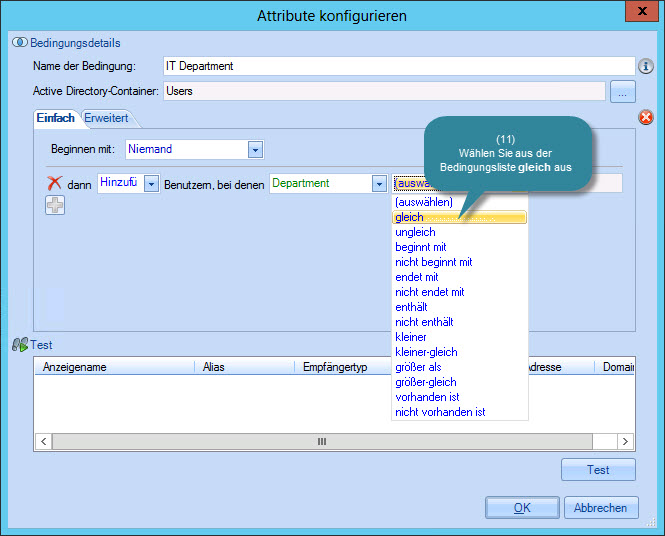Viewport: 665px width, 536px height.
Task: Open the 'Beginnen mit' Niemand dropdown
Action: click(255, 150)
